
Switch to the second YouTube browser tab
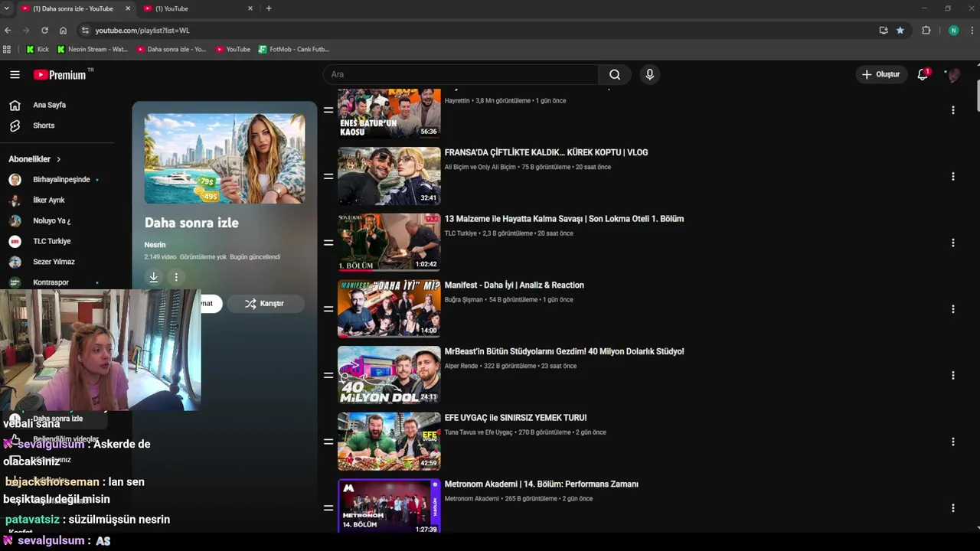(199, 8)
